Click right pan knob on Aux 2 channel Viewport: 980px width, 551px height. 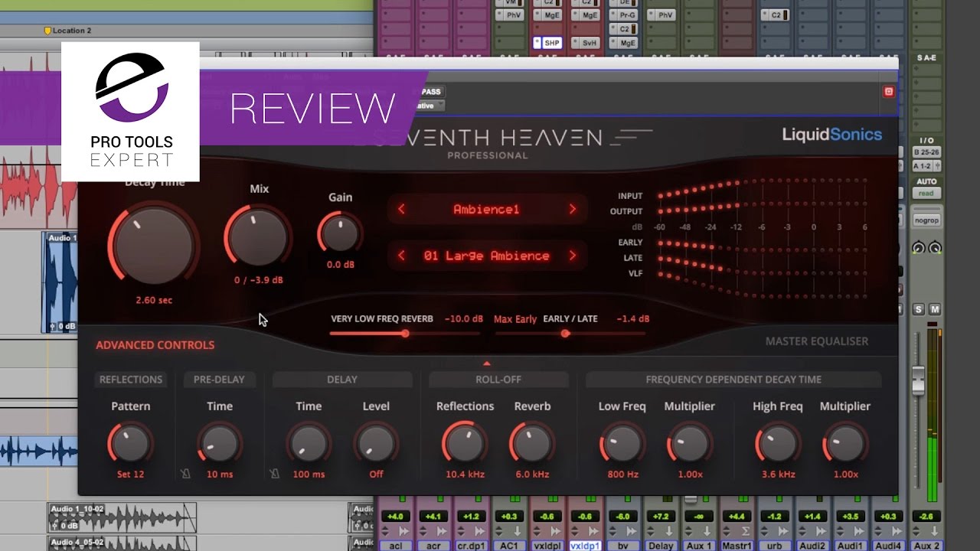pyautogui.click(x=935, y=248)
